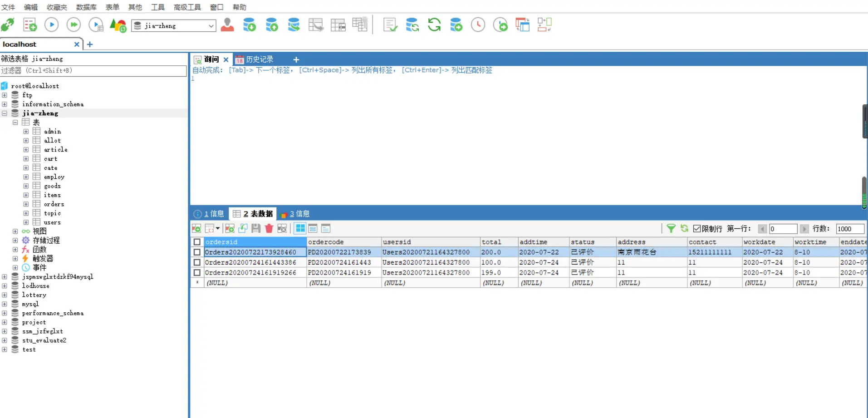
Task: Close the 询问 query tab
Action: point(226,59)
